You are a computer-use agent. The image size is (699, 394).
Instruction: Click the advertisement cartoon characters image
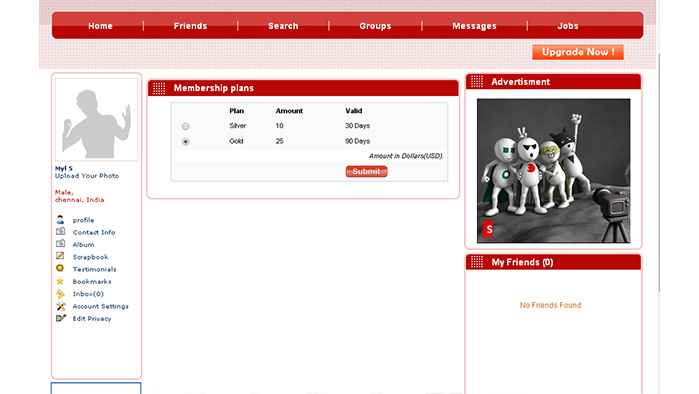[554, 171]
